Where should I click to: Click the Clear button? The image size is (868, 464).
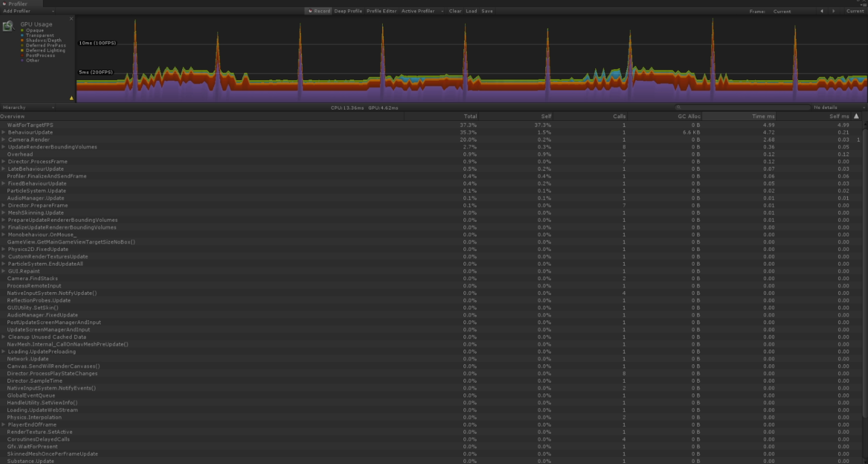point(455,11)
